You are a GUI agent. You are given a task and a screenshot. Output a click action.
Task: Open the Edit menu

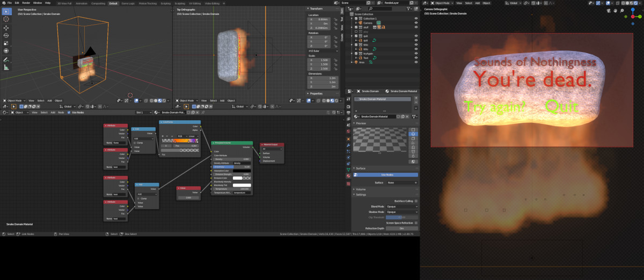coord(18,3)
